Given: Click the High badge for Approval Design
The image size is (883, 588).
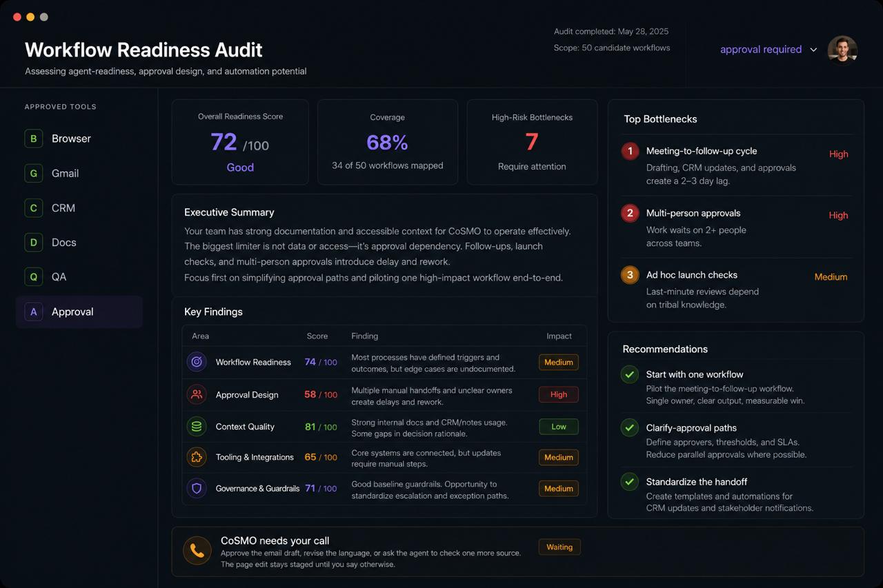Looking at the screenshot, I should coord(559,395).
